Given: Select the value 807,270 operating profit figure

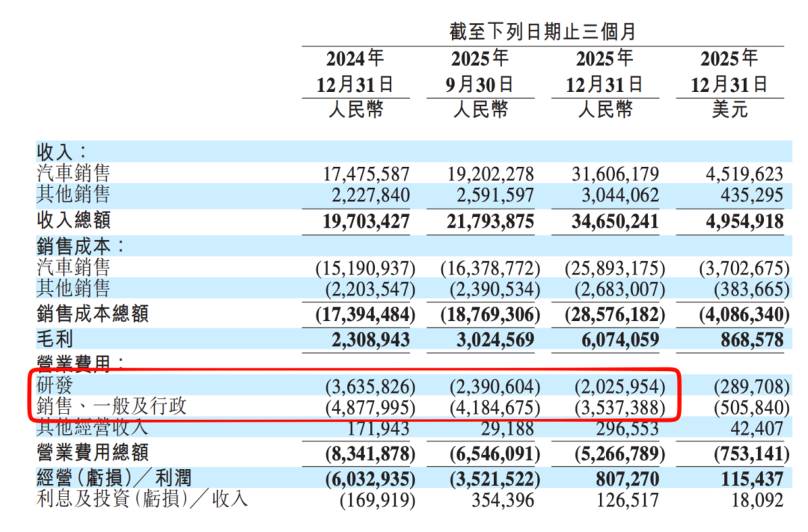Looking at the screenshot, I should click(x=628, y=478).
